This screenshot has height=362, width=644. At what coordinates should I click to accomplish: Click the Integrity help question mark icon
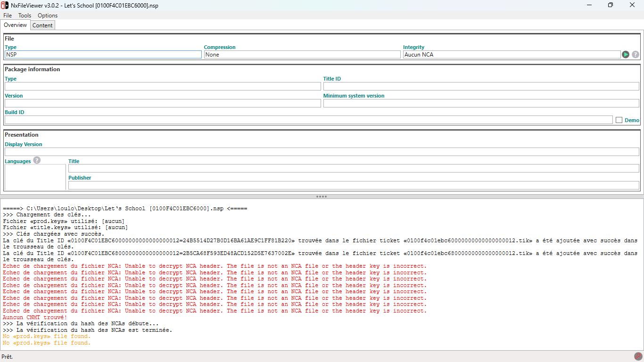(x=636, y=55)
